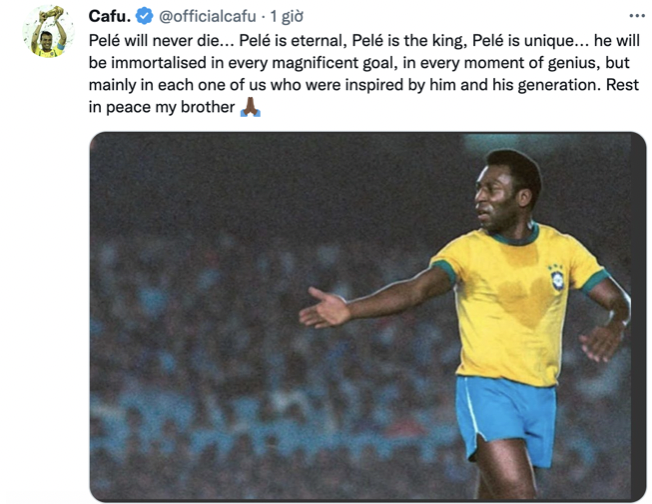Click the blue verified badge

pyautogui.click(x=144, y=16)
